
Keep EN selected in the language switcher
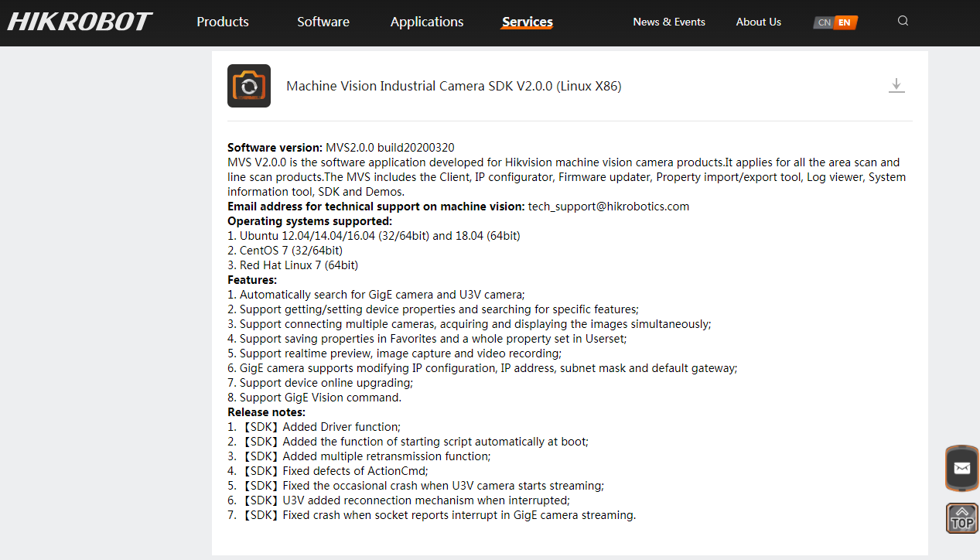pyautogui.click(x=845, y=22)
